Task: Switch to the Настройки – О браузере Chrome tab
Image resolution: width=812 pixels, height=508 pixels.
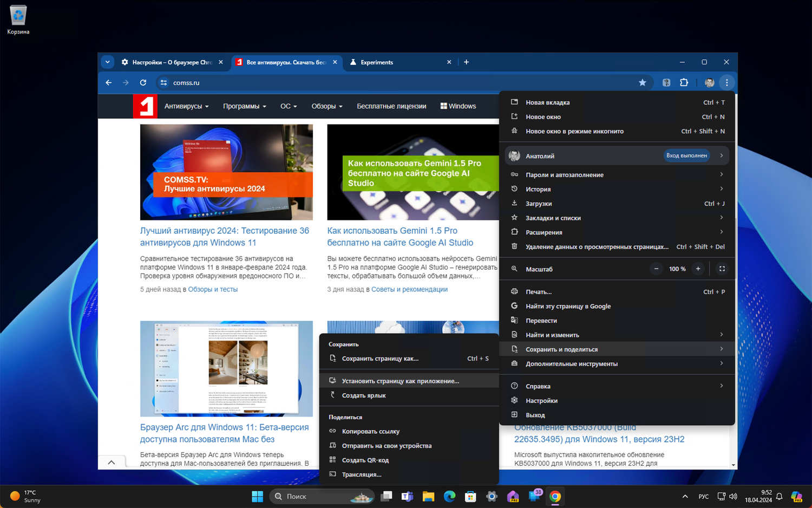Action: [x=172, y=62]
